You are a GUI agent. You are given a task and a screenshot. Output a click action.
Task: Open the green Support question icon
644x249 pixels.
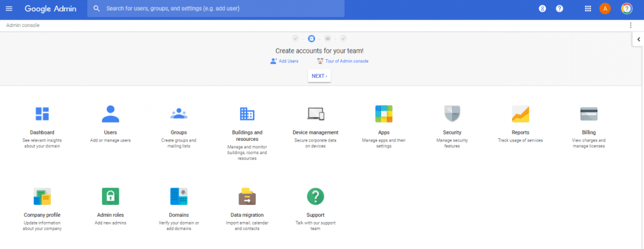click(x=316, y=196)
